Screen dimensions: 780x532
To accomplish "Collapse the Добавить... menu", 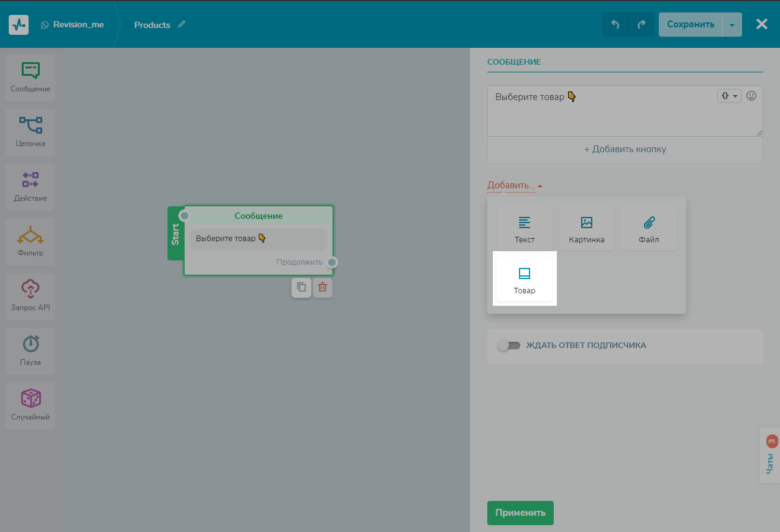I will (515, 185).
